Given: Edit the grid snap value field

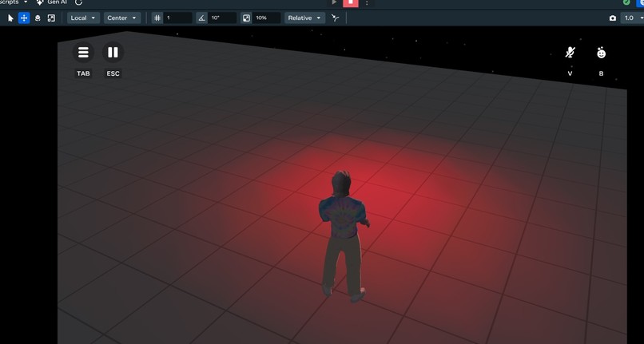Looking at the screenshot, I should pos(177,18).
